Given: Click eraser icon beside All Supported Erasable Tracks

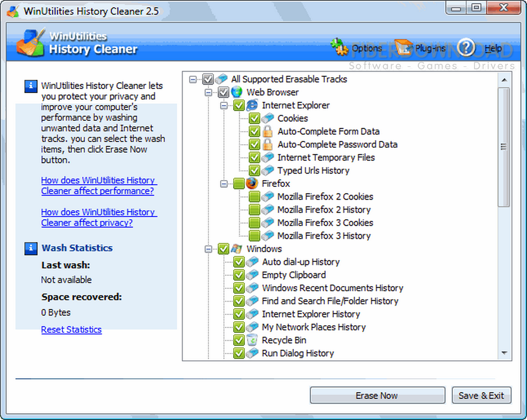Looking at the screenshot, I should click(221, 79).
